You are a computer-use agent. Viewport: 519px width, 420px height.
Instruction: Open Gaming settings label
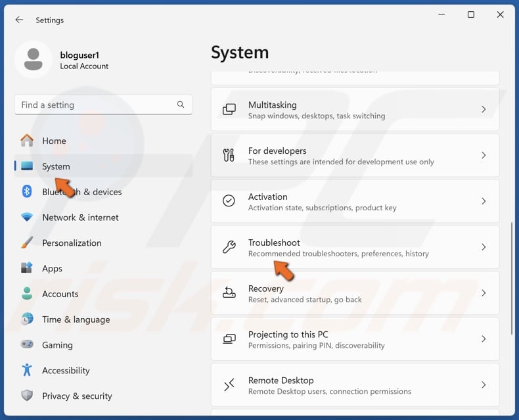pyautogui.click(x=58, y=345)
